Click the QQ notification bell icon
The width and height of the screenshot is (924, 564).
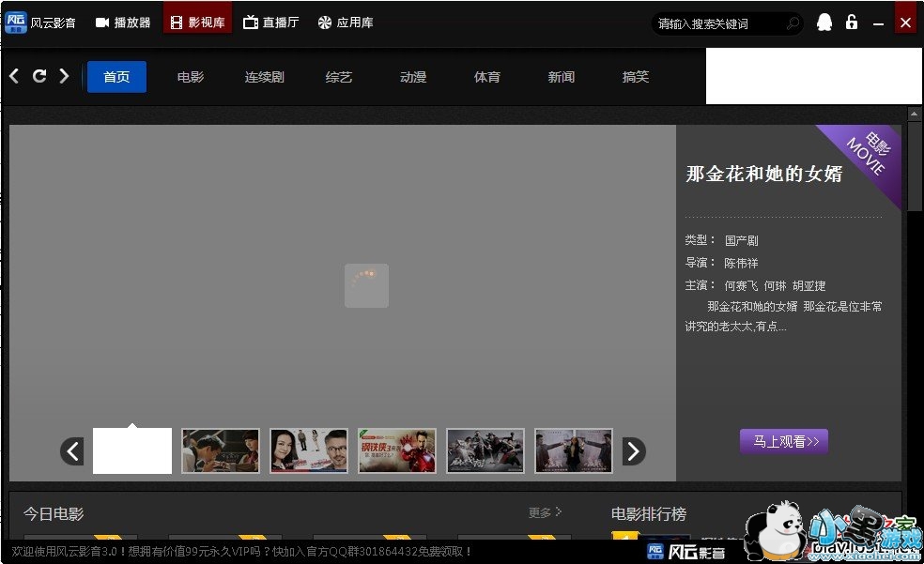pyautogui.click(x=824, y=23)
